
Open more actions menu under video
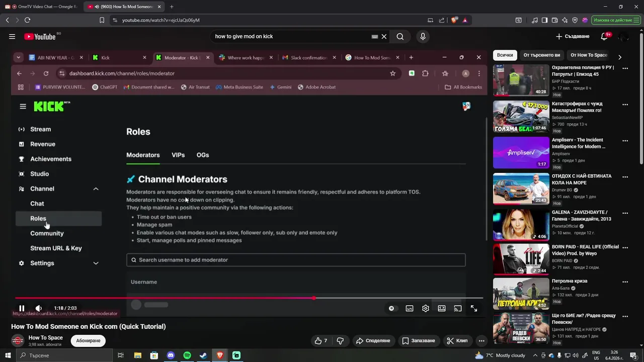tap(481, 340)
